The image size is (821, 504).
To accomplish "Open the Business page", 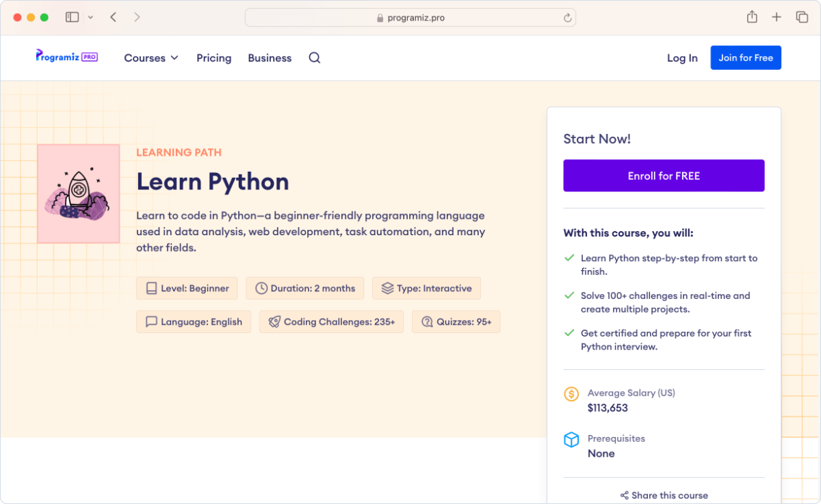I will [x=270, y=58].
